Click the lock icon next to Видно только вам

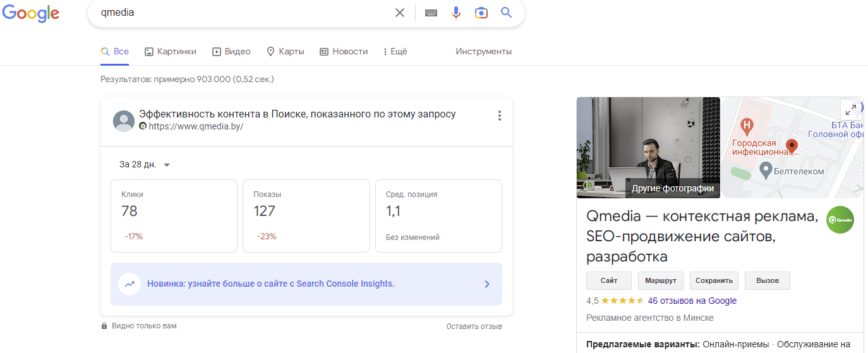click(x=104, y=326)
